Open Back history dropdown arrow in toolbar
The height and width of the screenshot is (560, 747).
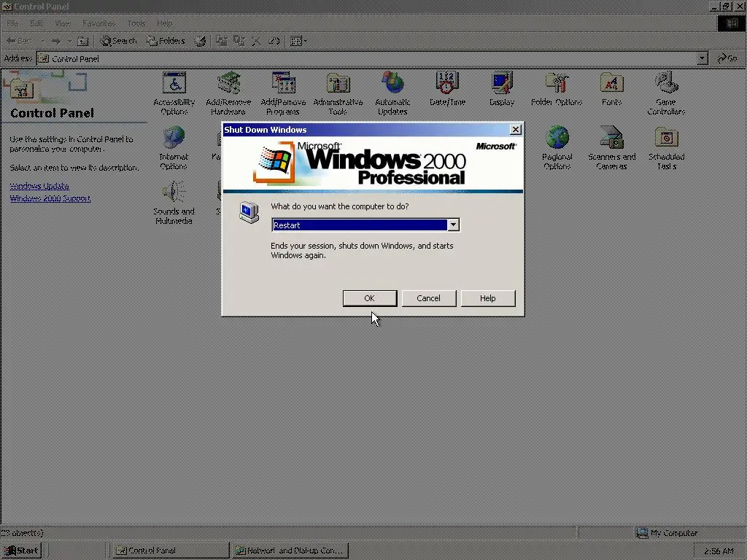pyautogui.click(x=42, y=41)
